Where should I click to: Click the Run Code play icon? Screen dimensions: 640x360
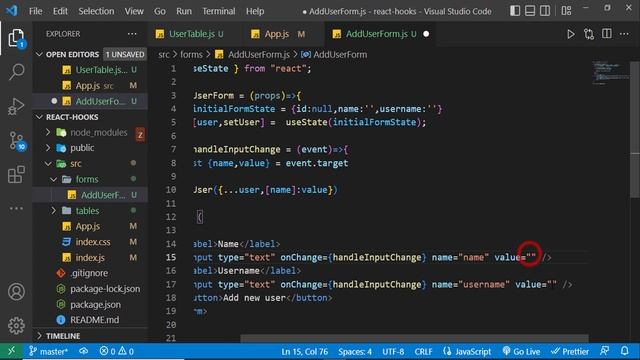tap(571, 34)
